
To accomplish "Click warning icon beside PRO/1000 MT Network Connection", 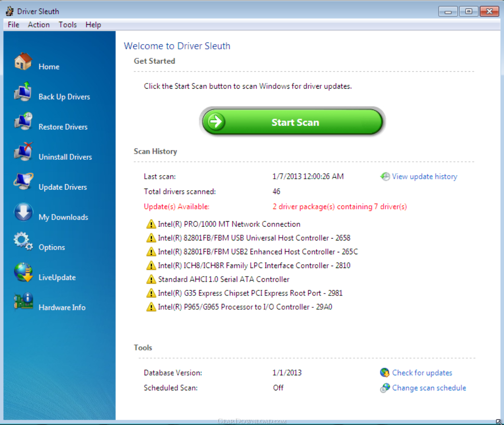I will pyautogui.click(x=151, y=224).
